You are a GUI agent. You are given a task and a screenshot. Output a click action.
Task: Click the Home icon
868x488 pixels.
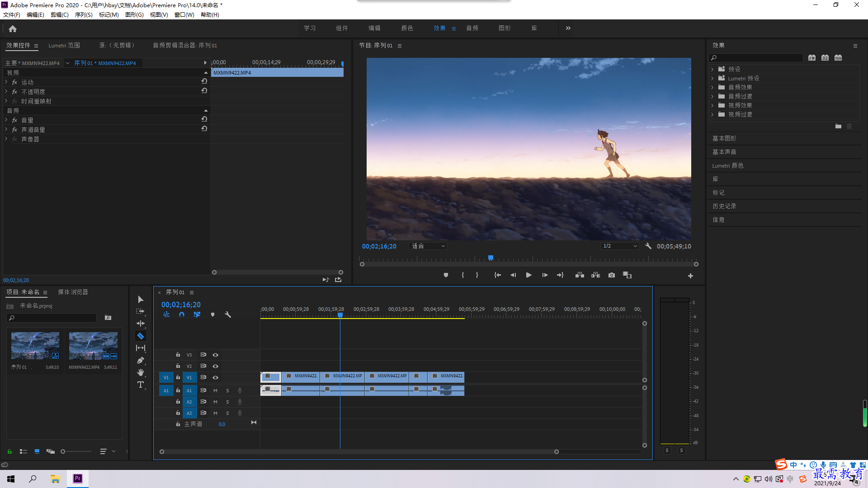click(x=13, y=28)
